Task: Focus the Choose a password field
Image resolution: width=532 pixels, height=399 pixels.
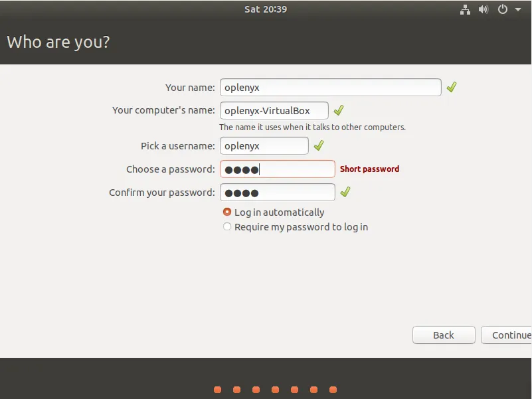Action: click(x=277, y=169)
